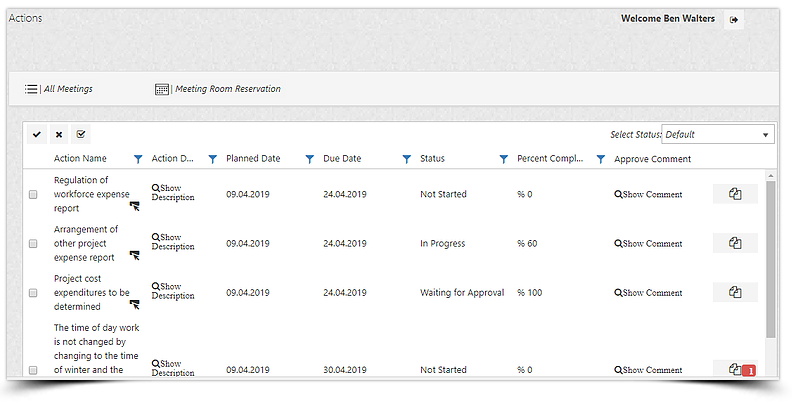Show Description for workforce expense report row
The width and height of the screenshot is (792, 402).
(x=173, y=192)
